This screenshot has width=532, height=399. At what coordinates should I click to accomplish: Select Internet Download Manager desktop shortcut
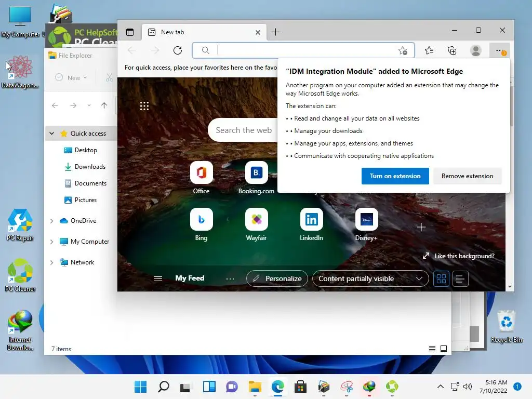click(20, 330)
